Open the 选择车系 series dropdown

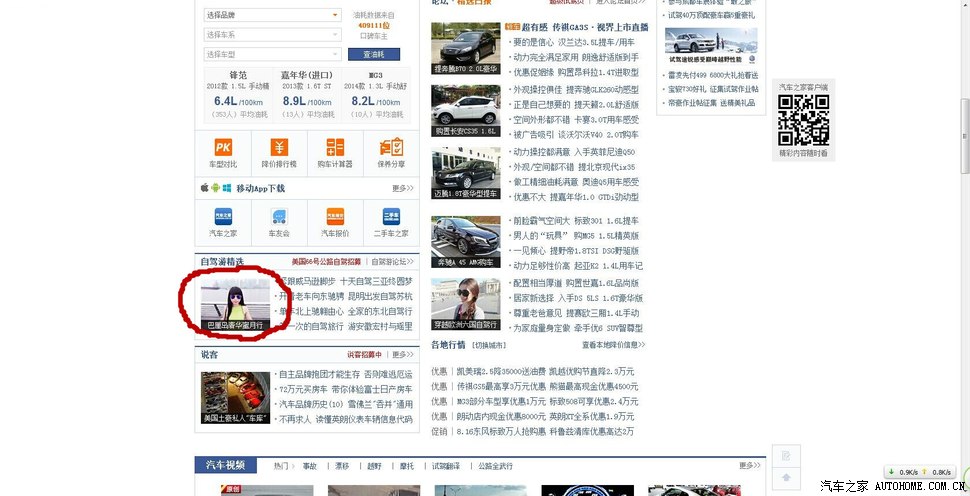(272, 34)
